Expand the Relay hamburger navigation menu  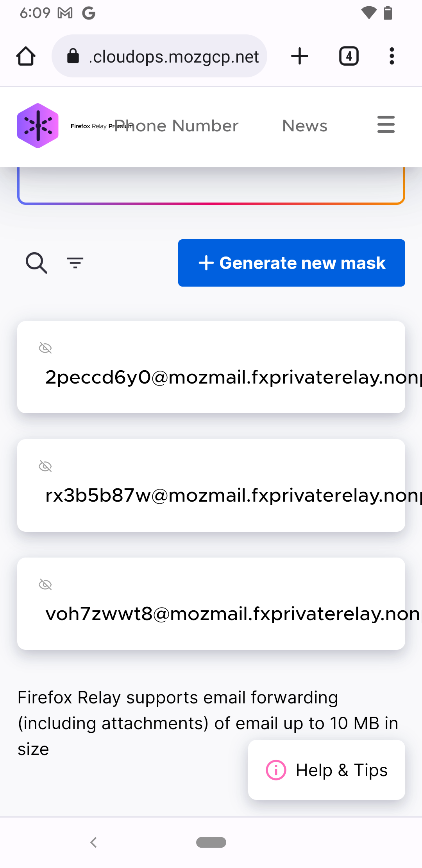coord(386,125)
